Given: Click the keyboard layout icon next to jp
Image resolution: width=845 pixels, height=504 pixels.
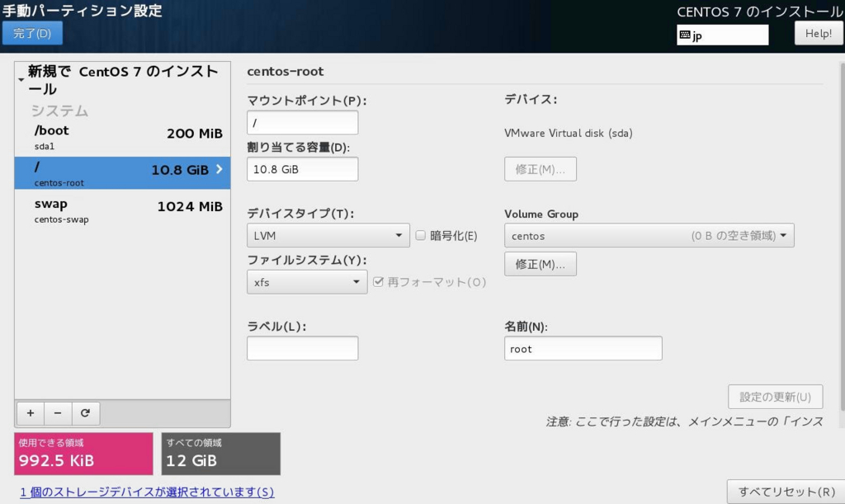Looking at the screenshot, I should click(685, 35).
